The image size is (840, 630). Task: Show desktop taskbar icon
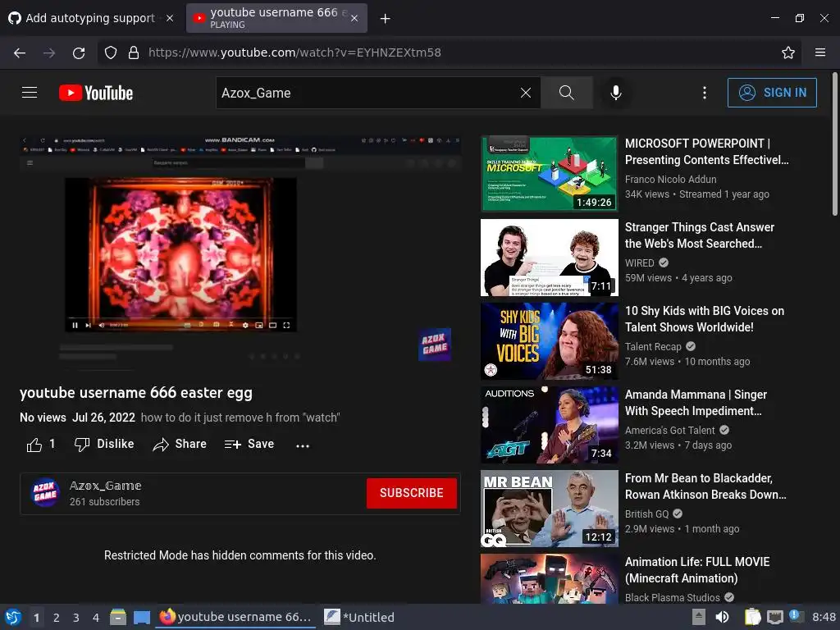coord(142,617)
